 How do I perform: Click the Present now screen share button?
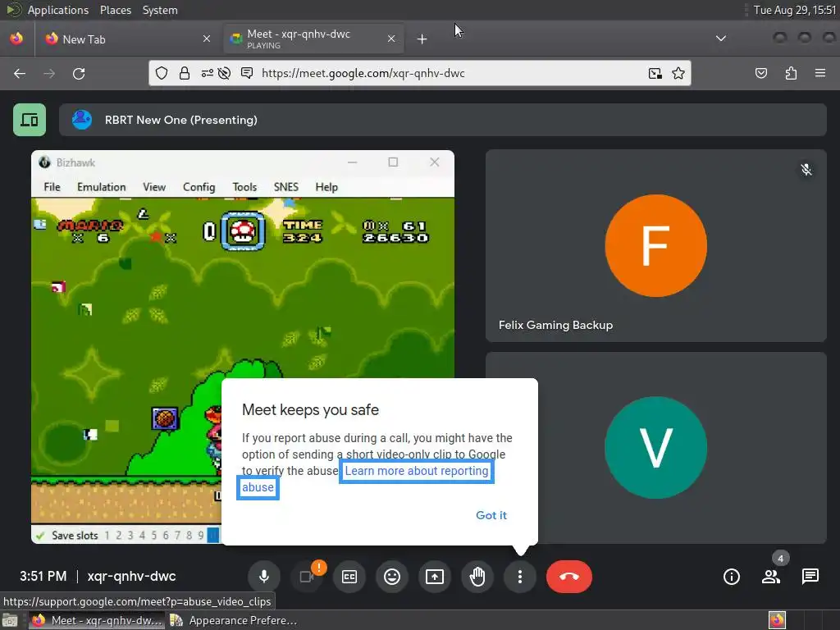[x=435, y=577]
